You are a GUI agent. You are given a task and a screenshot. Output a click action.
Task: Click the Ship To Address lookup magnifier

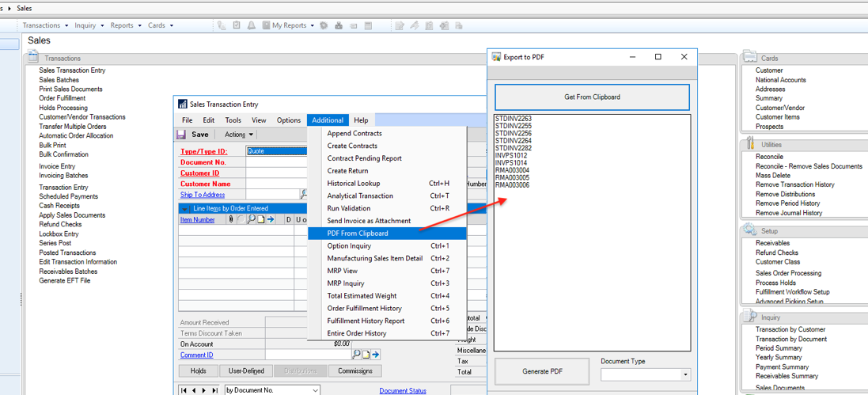tap(303, 194)
